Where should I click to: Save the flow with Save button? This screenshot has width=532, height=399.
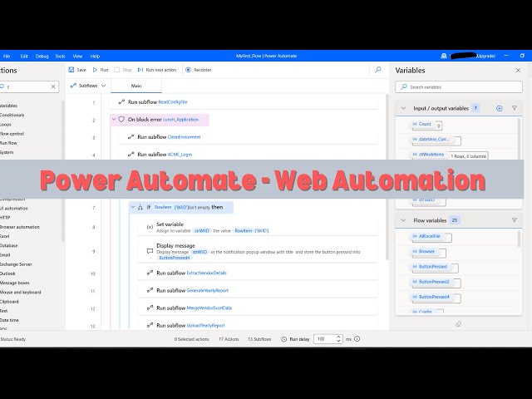coord(77,70)
